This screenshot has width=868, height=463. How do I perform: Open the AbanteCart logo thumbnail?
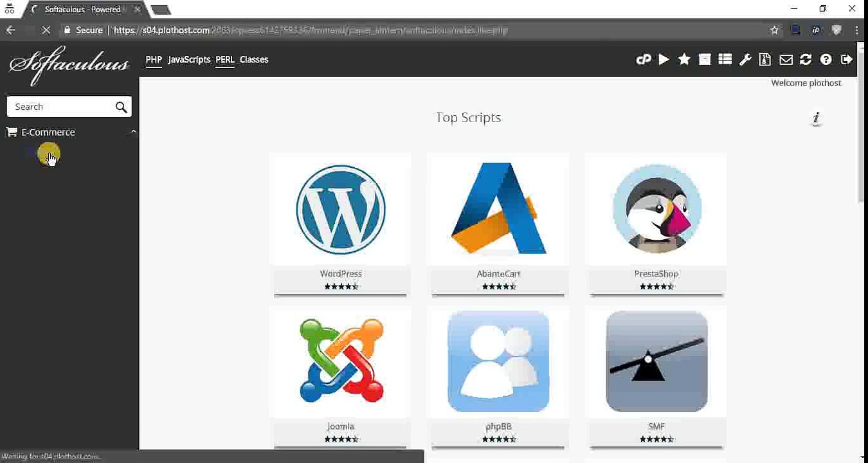[x=498, y=210]
